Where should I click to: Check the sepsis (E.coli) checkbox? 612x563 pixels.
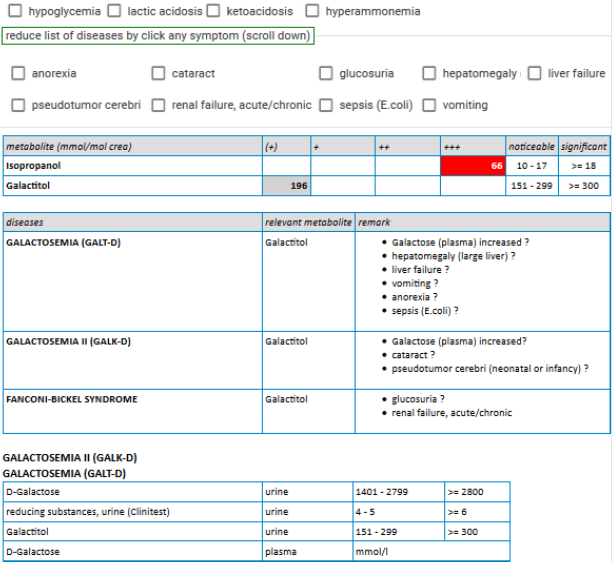(x=326, y=105)
